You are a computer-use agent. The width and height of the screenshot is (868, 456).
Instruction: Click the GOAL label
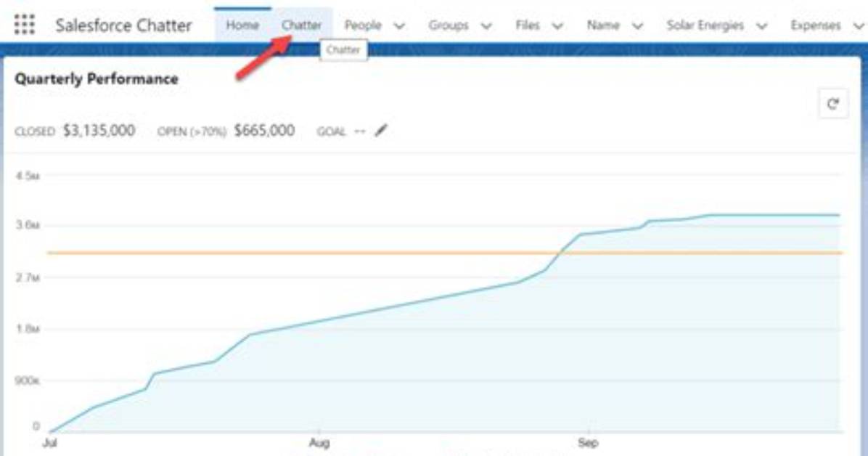click(331, 132)
